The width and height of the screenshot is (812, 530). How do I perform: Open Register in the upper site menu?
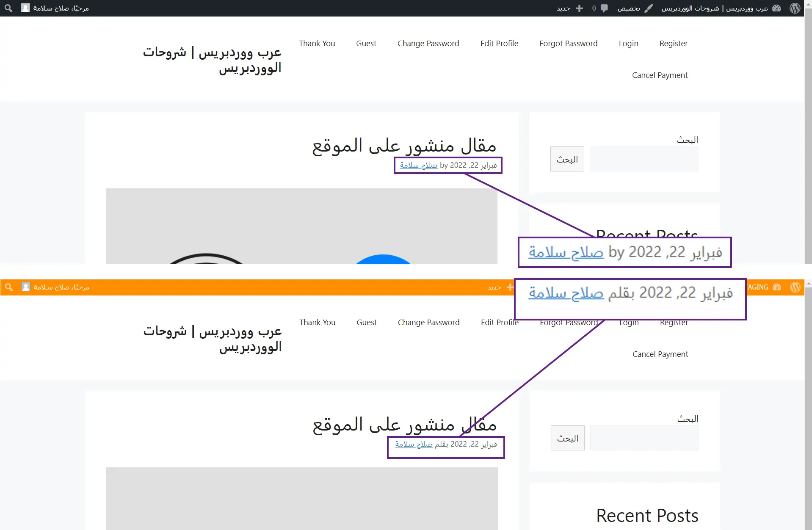(673, 43)
